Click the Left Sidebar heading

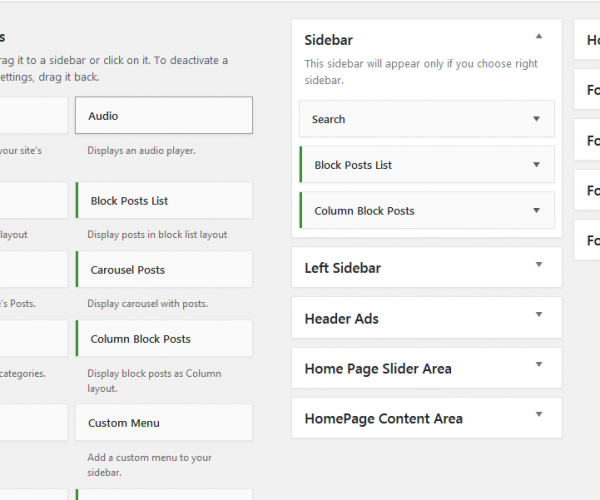click(342, 268)
